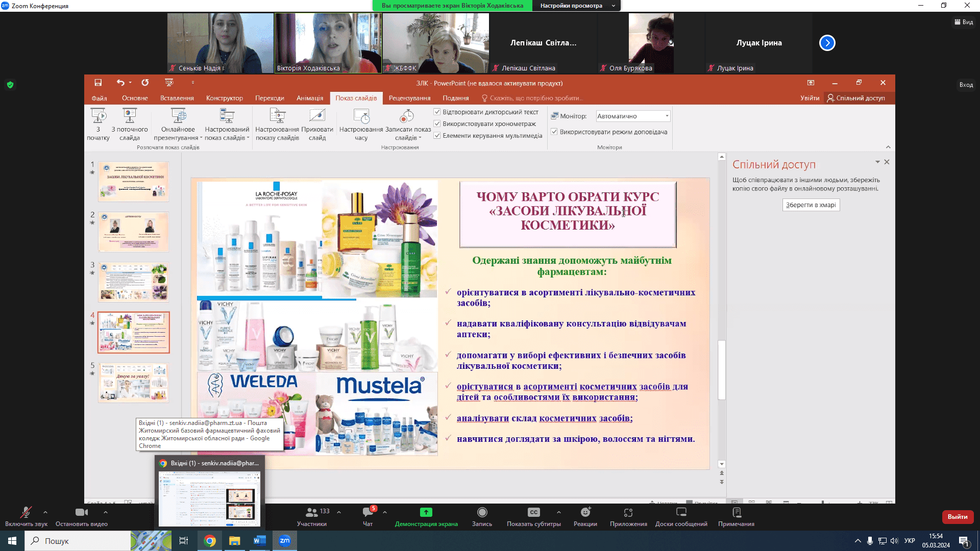Click Спільний доступ button in ribbon
The width and height of the screenshot is (980, 551).
coord(856,98)
